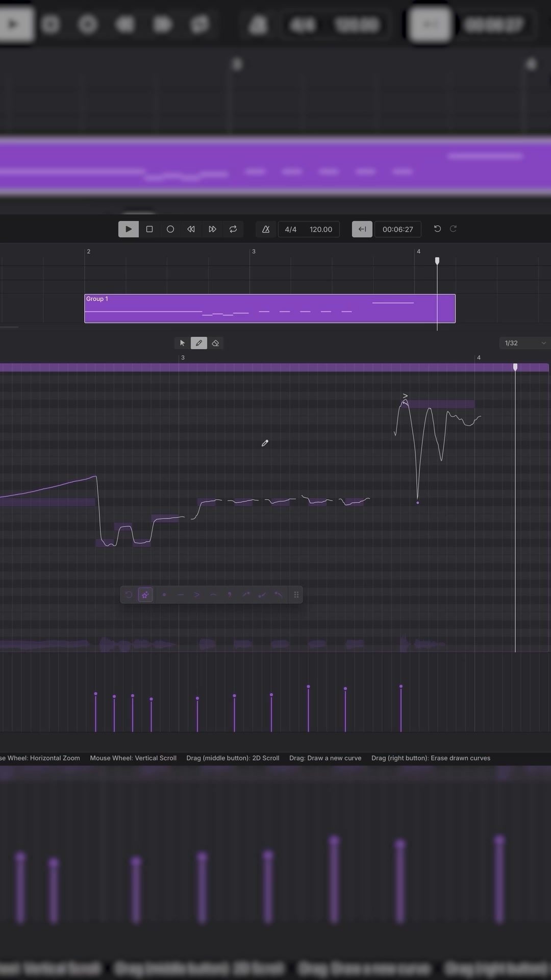Select the Group 1 clip in arrangement

coord(270,308)
